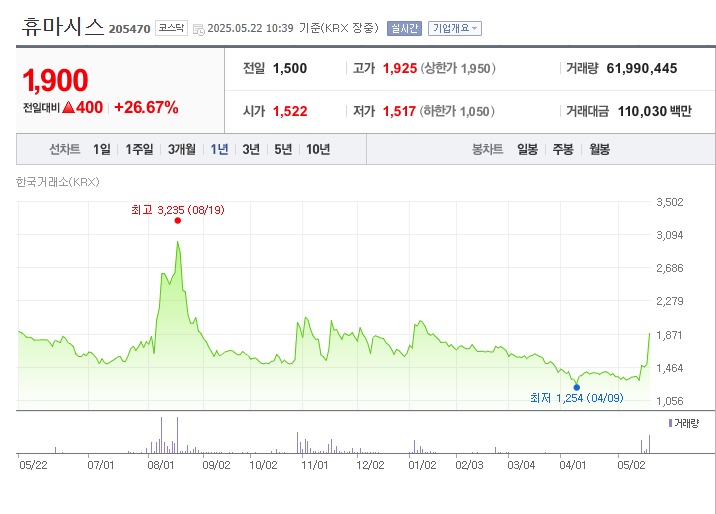Click the 2025.05.22 10:39 timestamp
Viewport: 716px width, 514px height.
250,28
